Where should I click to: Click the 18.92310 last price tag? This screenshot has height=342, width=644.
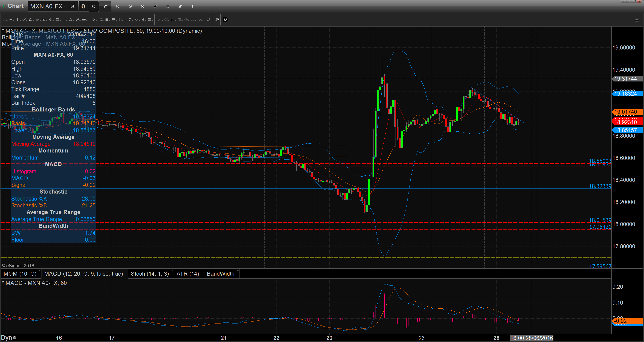point(627,122)
